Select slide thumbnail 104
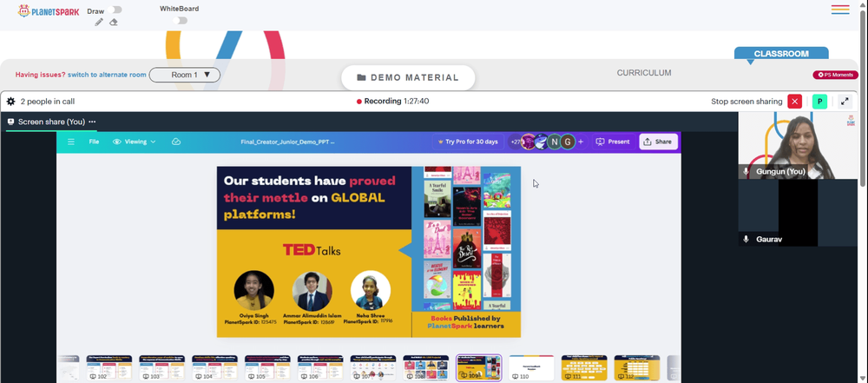Viewport: 868px width, 383px height. click(214, 367)
